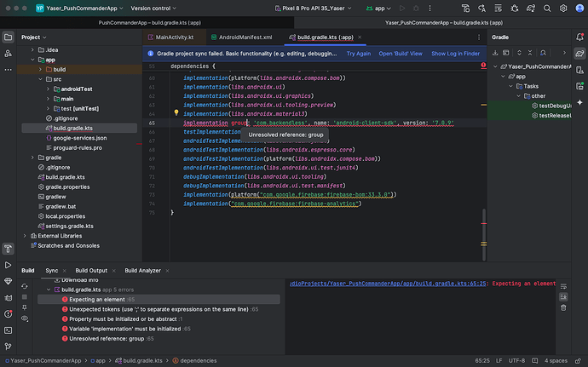
Task: Open the Pixel 8 Pro device selector
Action: tap(313, 9)
